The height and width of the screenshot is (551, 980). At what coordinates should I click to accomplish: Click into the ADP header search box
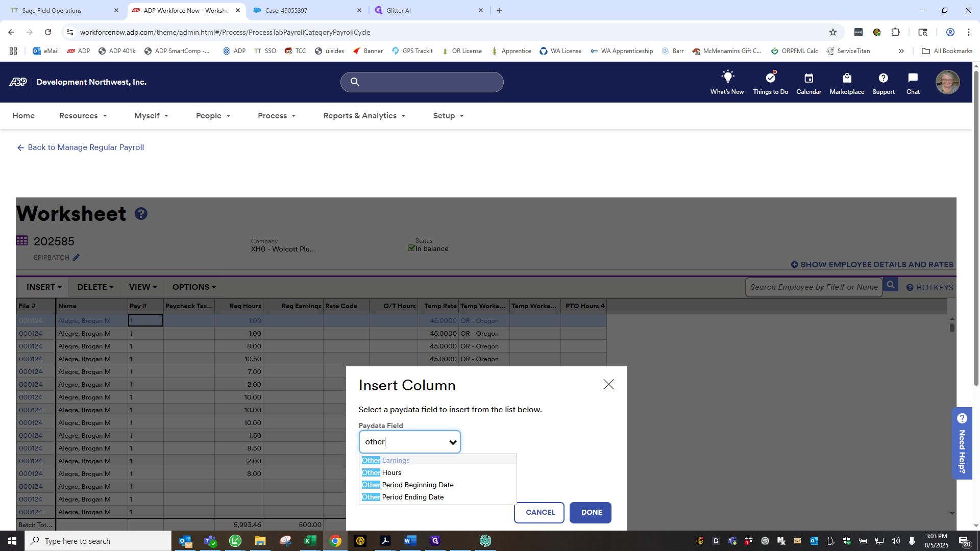tap(422, 82)
